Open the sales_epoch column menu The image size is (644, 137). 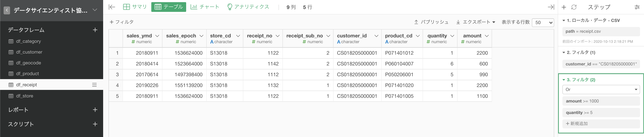201,36
